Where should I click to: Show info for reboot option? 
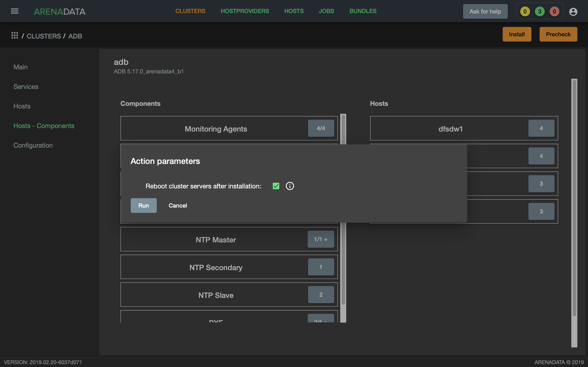290,186
